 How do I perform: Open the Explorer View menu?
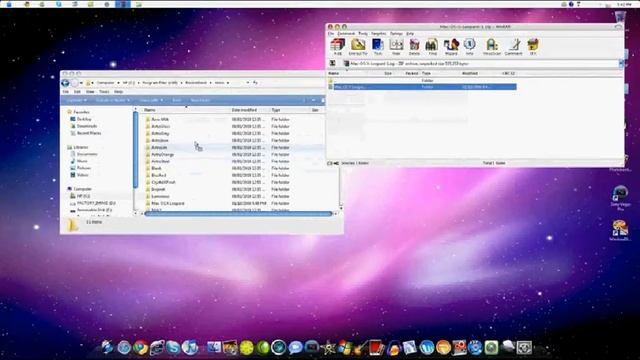pyautogui.click(x=90, y=92)
